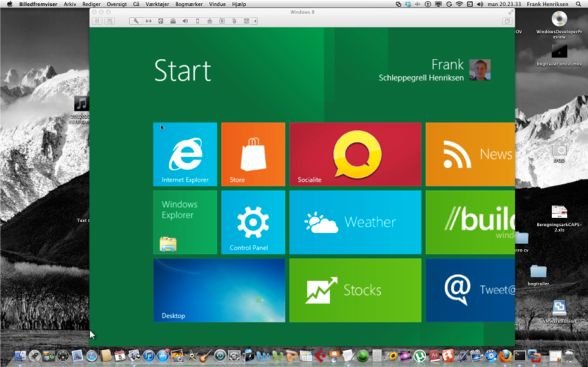Switch to the Desktop tile
588x367 pixels.
tap(219, 290)
